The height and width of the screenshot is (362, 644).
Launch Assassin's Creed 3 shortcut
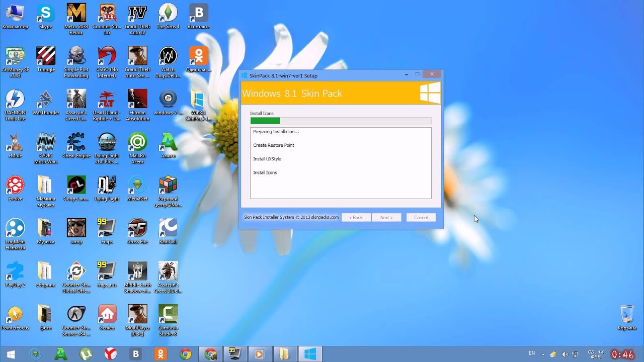[x=168, y=278]
